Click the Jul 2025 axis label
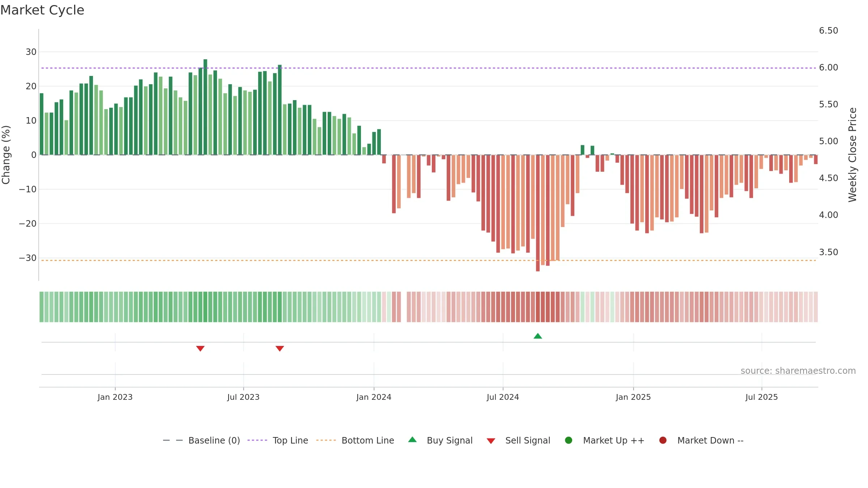The width and height of the screenshot is (868, 488). (762, 397)
